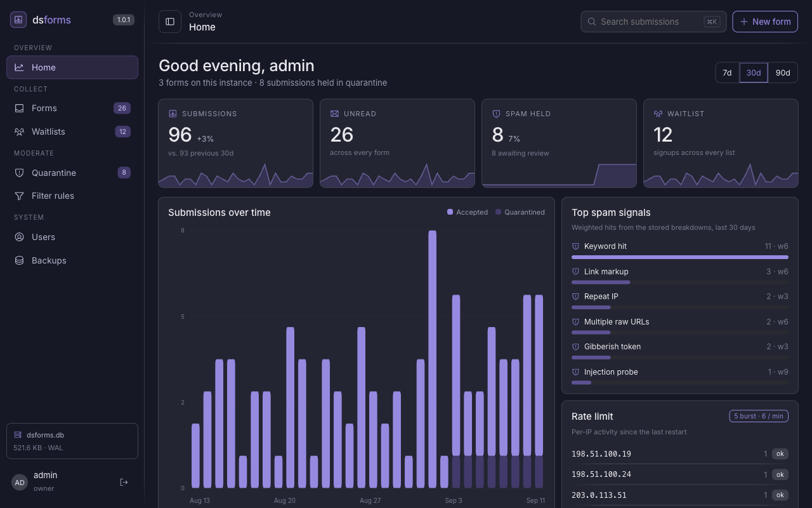Click the Submissions card inbox icon

pyautogui.click(x=173, y=114)
